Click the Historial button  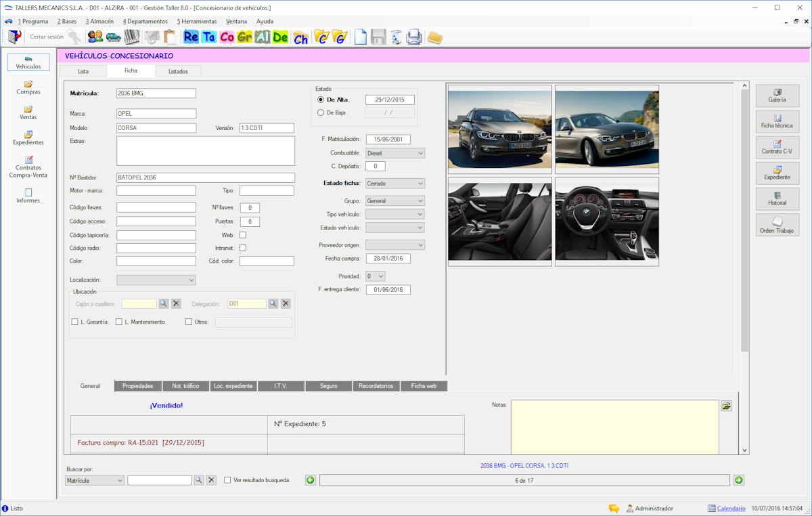point(777,199)
